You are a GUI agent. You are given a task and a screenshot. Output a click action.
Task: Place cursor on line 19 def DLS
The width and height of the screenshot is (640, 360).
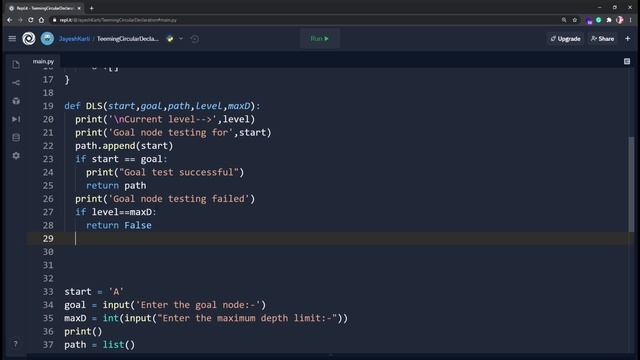[162, 106]
